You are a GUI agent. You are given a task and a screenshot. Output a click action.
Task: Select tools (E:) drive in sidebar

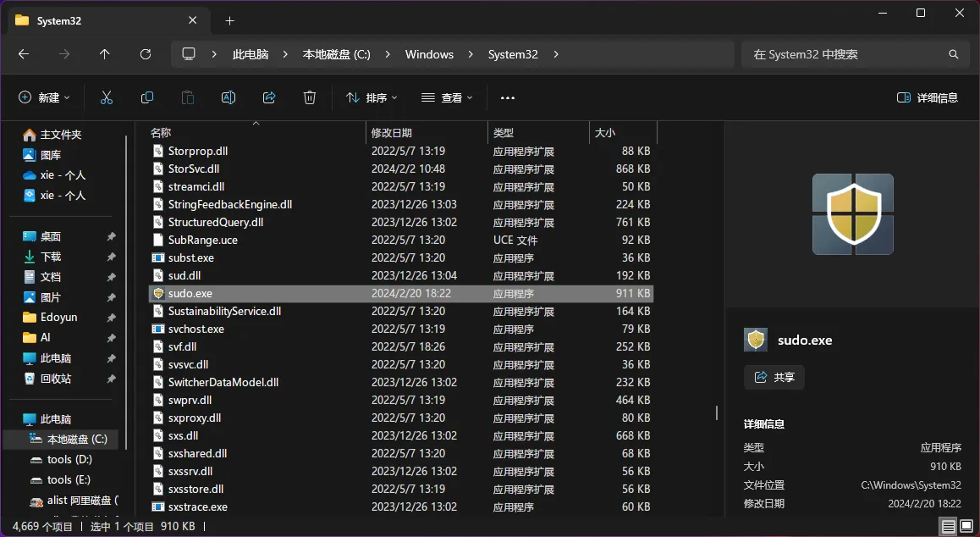click(61, 479)
